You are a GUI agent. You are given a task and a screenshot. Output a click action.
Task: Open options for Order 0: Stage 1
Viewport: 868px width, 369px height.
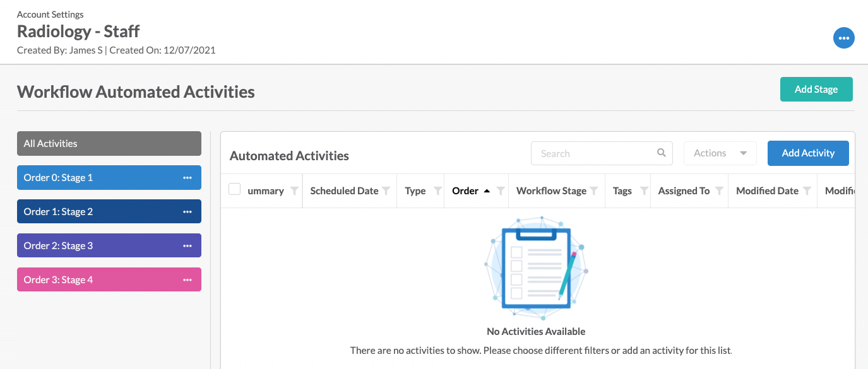pos(187,178)
